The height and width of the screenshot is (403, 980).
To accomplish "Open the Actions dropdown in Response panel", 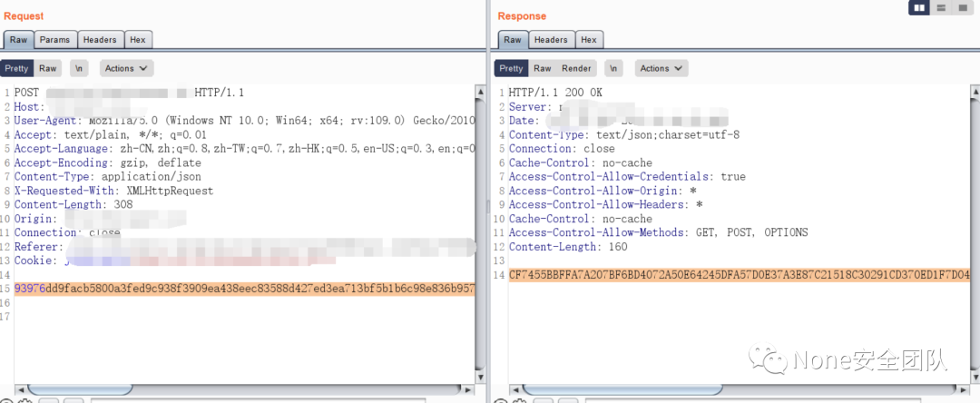I will coord(661,68).
